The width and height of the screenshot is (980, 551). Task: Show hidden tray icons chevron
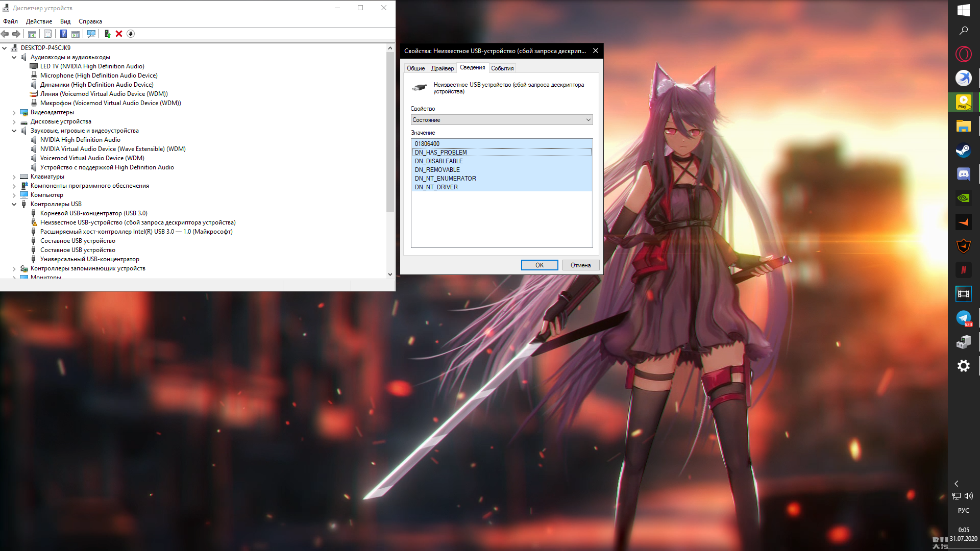point(957,484)
